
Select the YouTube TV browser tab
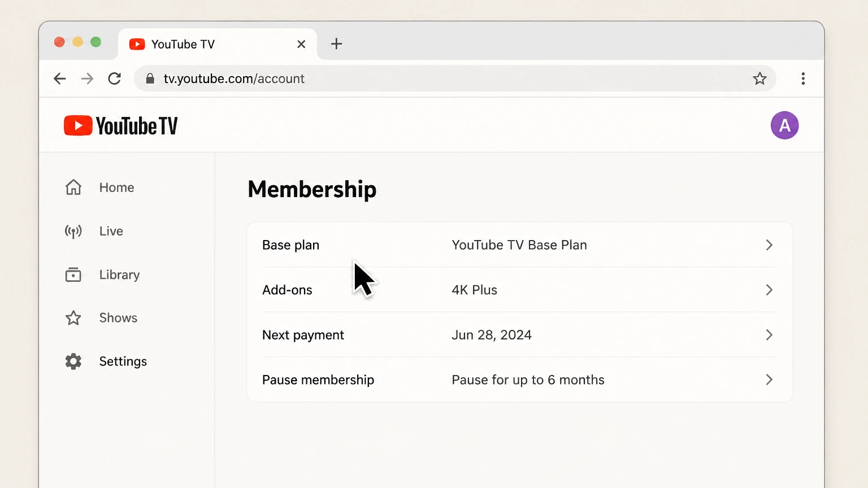218,44
